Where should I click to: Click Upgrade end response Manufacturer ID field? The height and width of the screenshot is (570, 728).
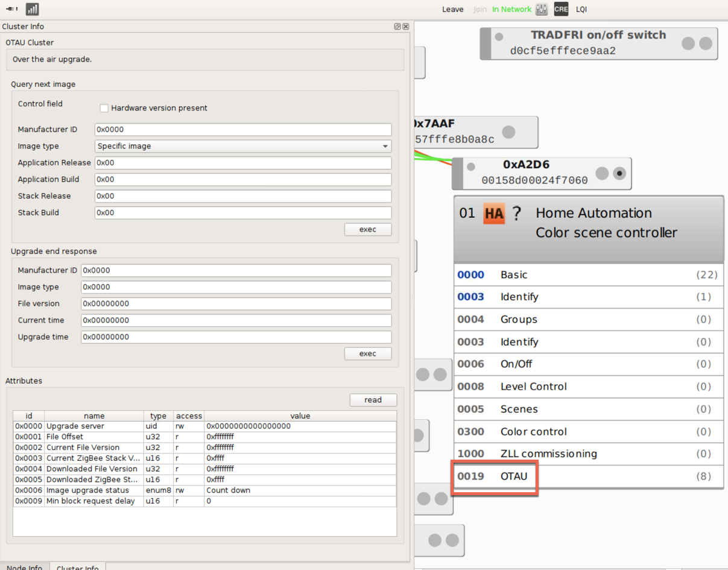pos(236,270)
